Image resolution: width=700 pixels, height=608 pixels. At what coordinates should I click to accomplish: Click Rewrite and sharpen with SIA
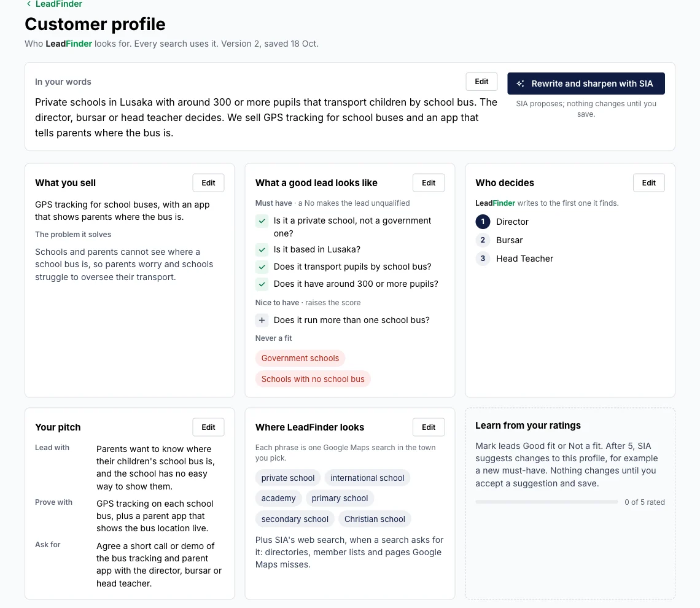(586, 84)
